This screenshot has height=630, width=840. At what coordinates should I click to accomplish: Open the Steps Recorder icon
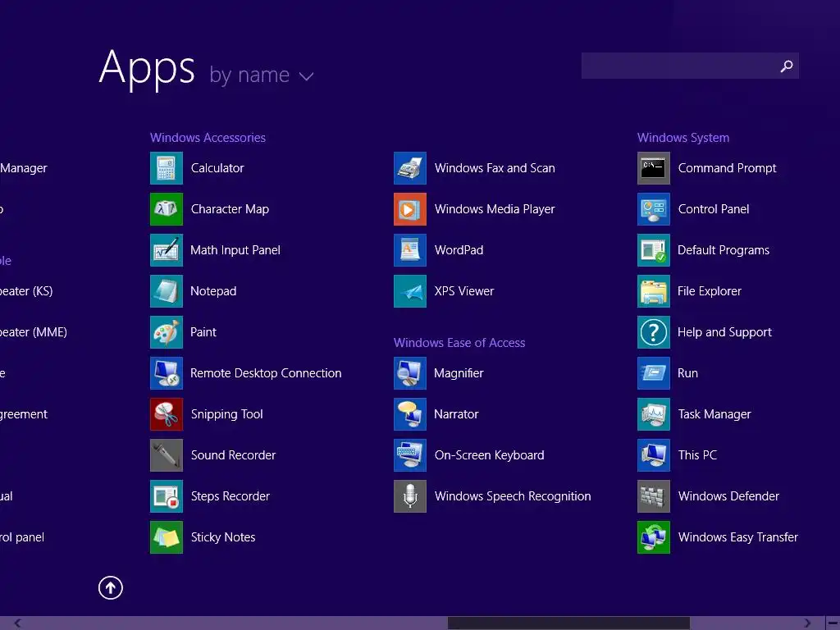pyautogui.click(x=166, y=496)
